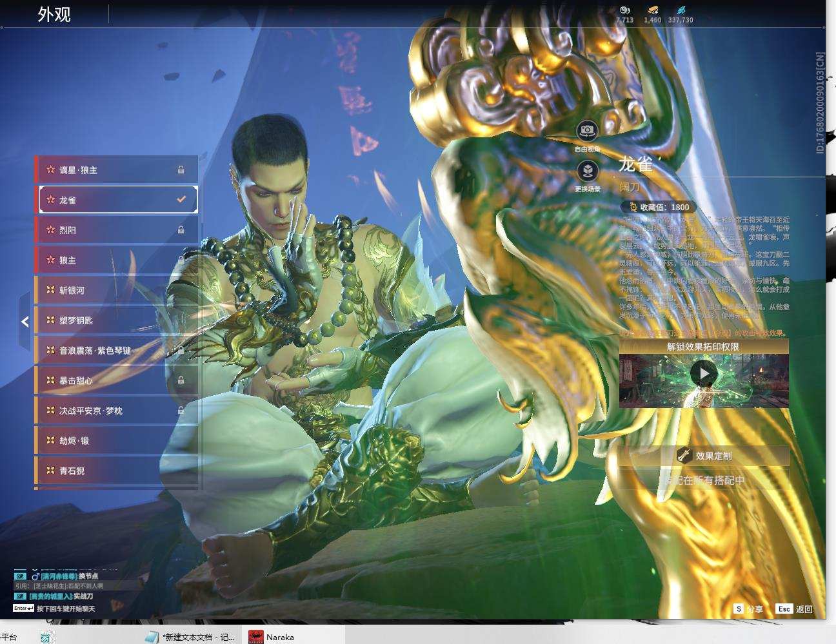Click the chat prompt 按下回车键开始聊天

pos(66,609)
